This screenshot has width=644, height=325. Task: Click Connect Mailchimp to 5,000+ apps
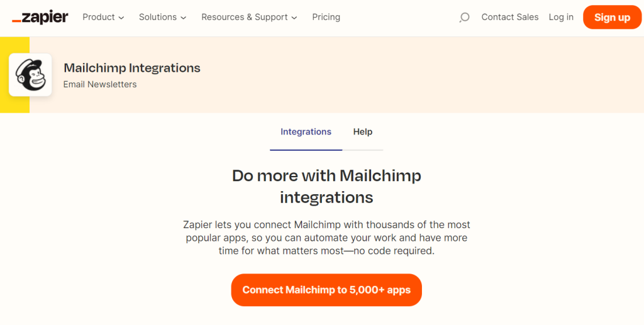coord(326,290)
